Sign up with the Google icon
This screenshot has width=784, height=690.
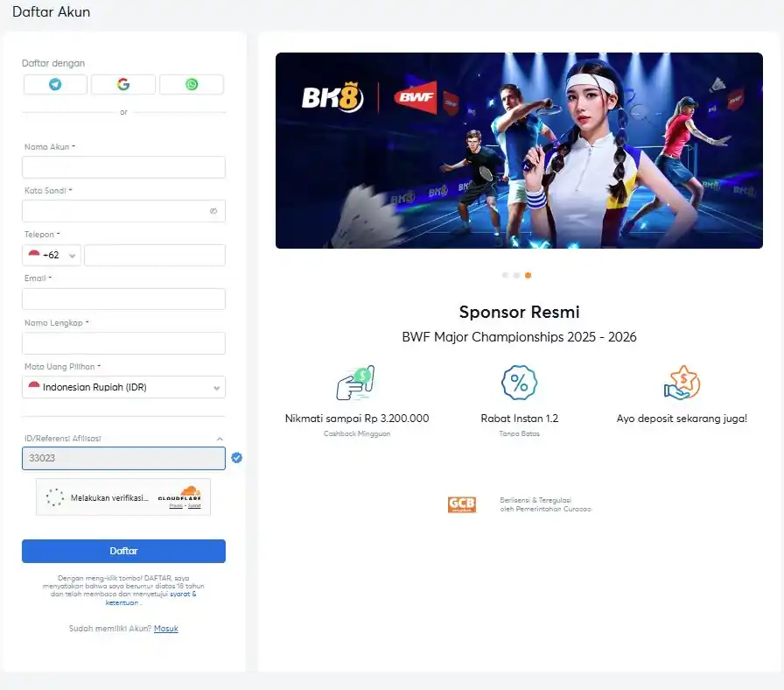point(123,84)
